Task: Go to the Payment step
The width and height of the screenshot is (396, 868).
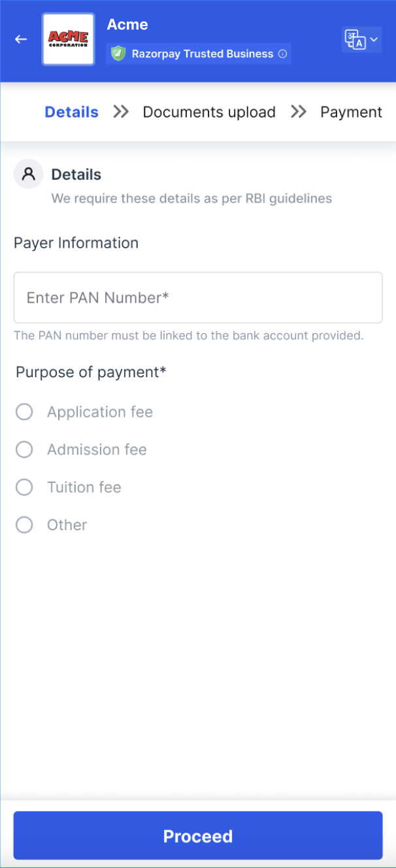Action: point(351,112)
